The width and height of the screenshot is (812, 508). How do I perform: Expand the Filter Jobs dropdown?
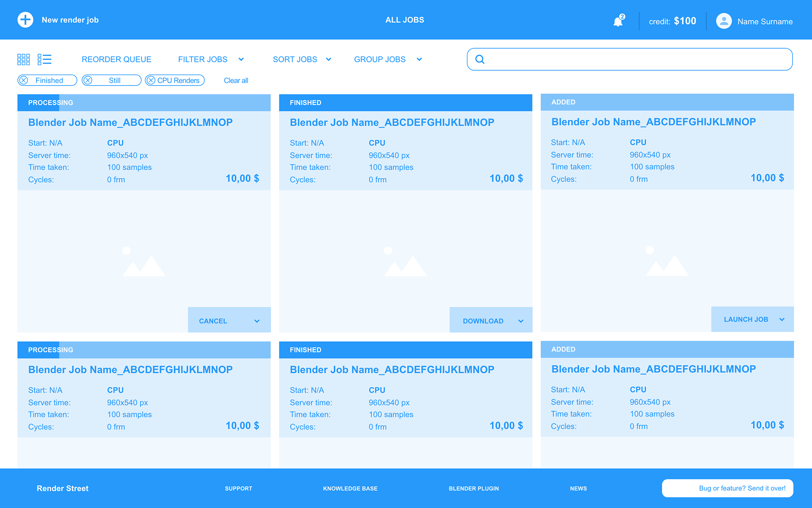coord(241,59)
